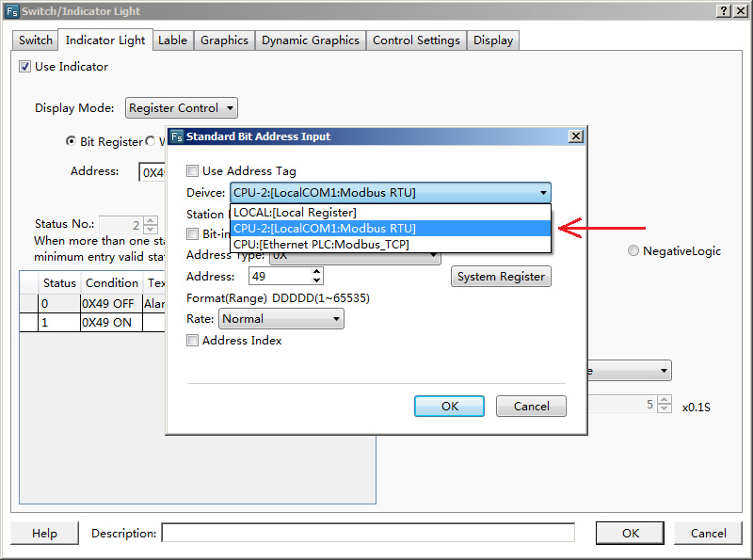Confirm address dialog with OK button
The height and width of the screenshot is (560, 753).
[x=449, y=406]
